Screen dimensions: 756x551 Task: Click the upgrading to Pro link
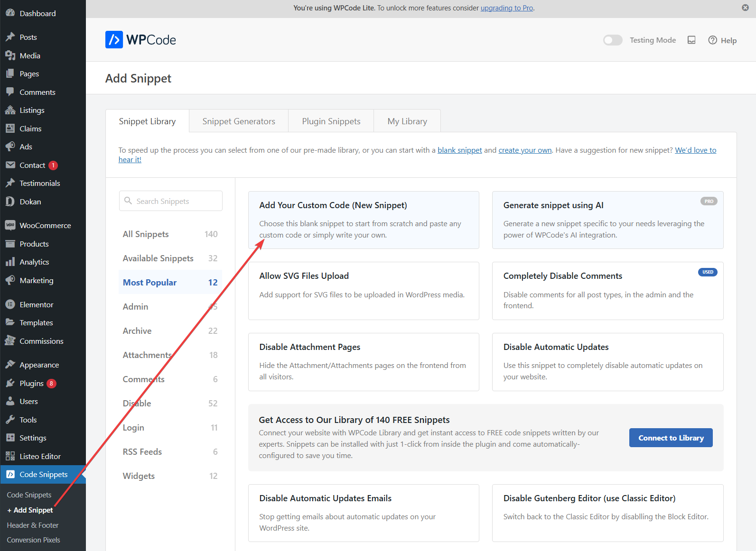point(507,8)
